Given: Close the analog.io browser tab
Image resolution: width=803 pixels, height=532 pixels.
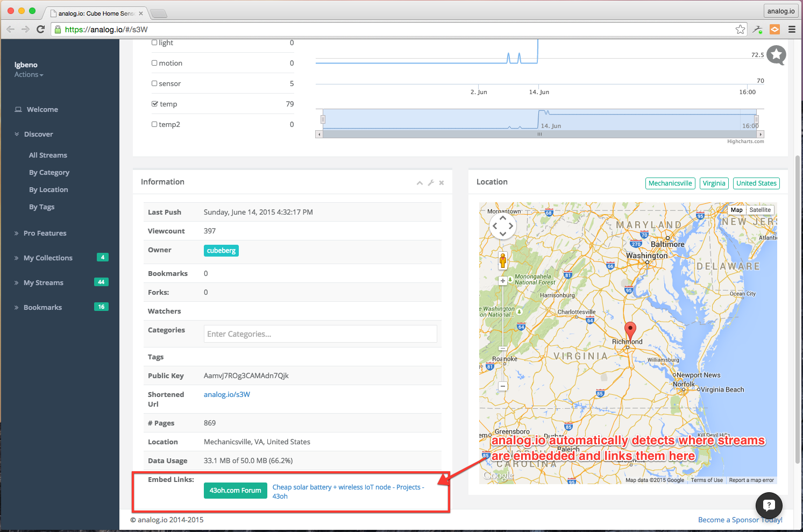Looking at the screenshot, I should (141, 13).
